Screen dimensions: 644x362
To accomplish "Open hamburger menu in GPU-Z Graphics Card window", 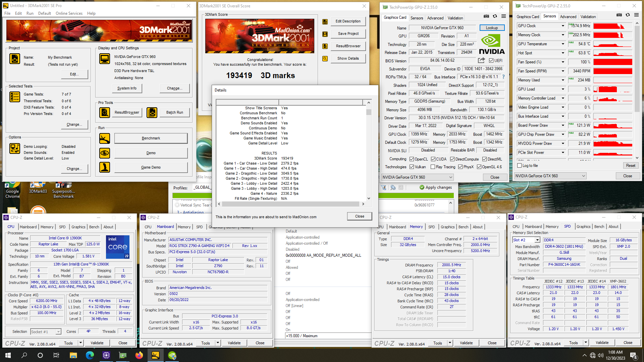I will [503, 16].
